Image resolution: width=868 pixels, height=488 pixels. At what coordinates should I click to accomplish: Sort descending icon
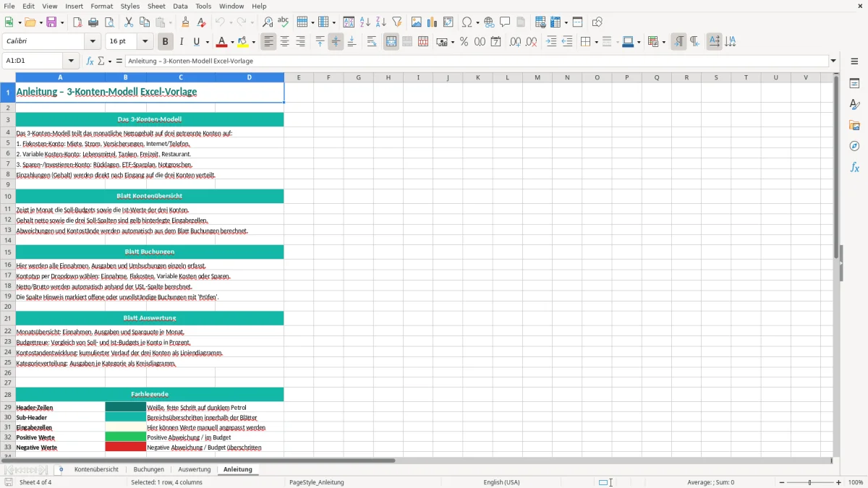point(381,22)
